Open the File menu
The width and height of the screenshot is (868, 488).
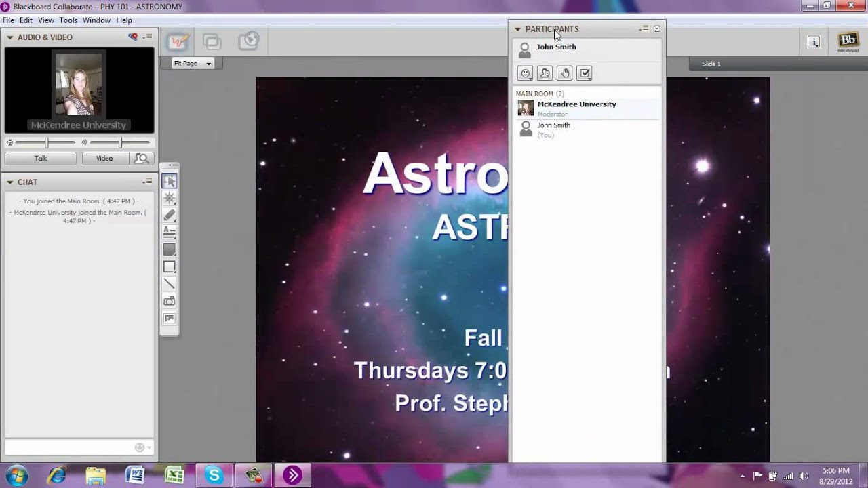tap(8, 20)
